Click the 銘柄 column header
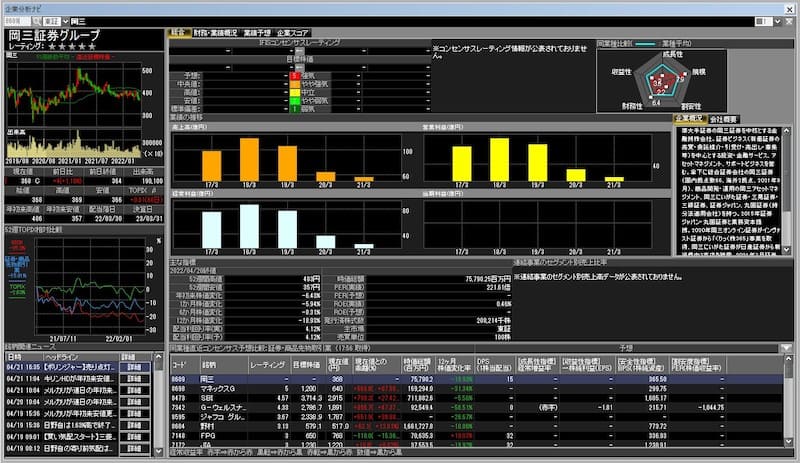Screen dimensions: 800x463 pyautogui.click(x=222, y=364)
